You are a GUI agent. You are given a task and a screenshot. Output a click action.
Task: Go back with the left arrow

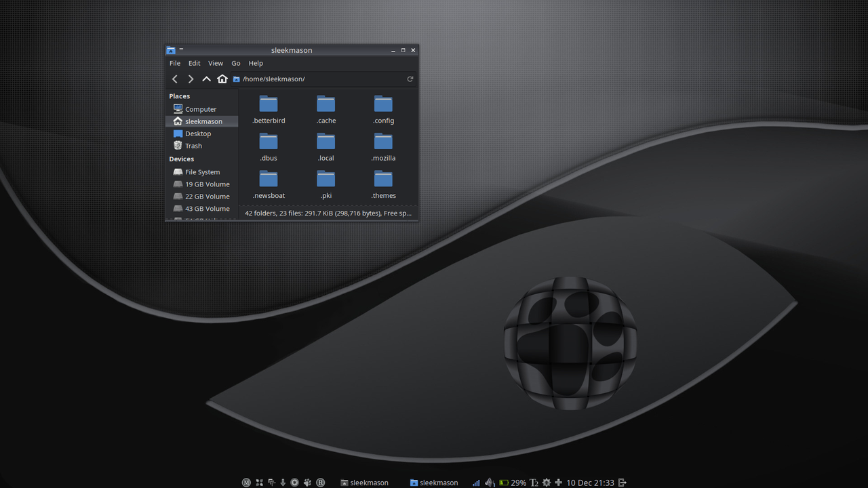[x=175, y=79]
